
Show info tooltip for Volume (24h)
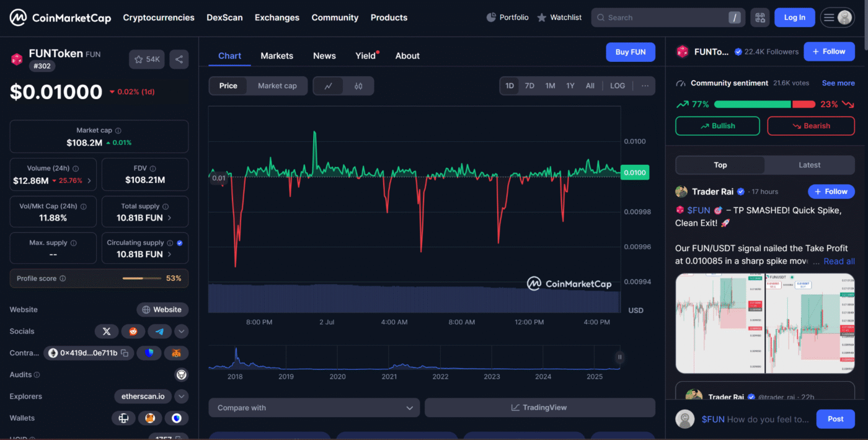coord(76,169)
